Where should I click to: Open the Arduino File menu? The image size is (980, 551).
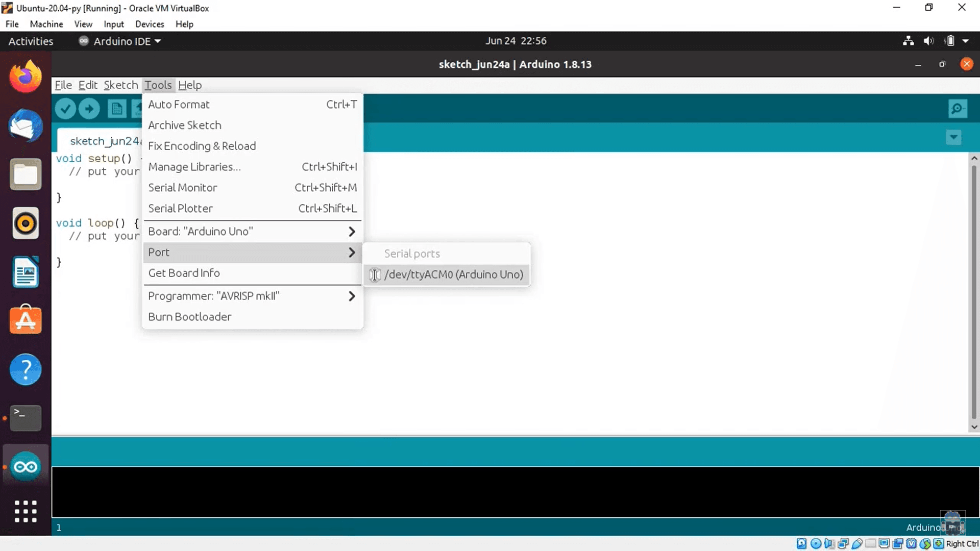point(63,85)
